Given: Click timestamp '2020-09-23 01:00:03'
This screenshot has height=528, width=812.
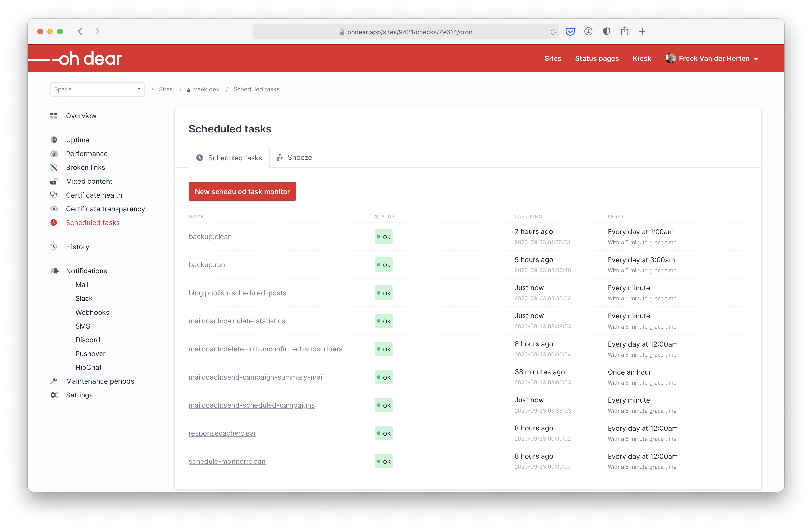Looking at the screenshot, I should [542, 242].
